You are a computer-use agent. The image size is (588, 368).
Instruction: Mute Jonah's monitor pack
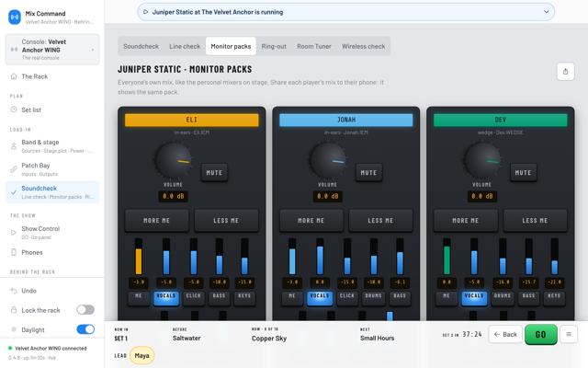tap(368, 173)
